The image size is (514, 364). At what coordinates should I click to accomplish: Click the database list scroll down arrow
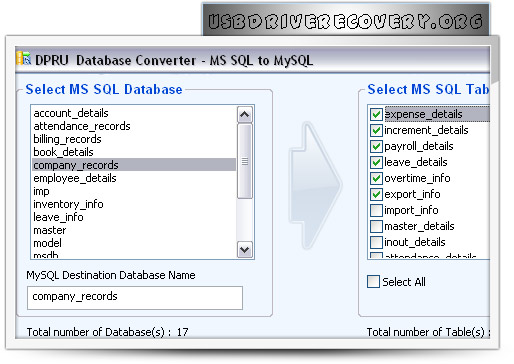click(245, 250)
